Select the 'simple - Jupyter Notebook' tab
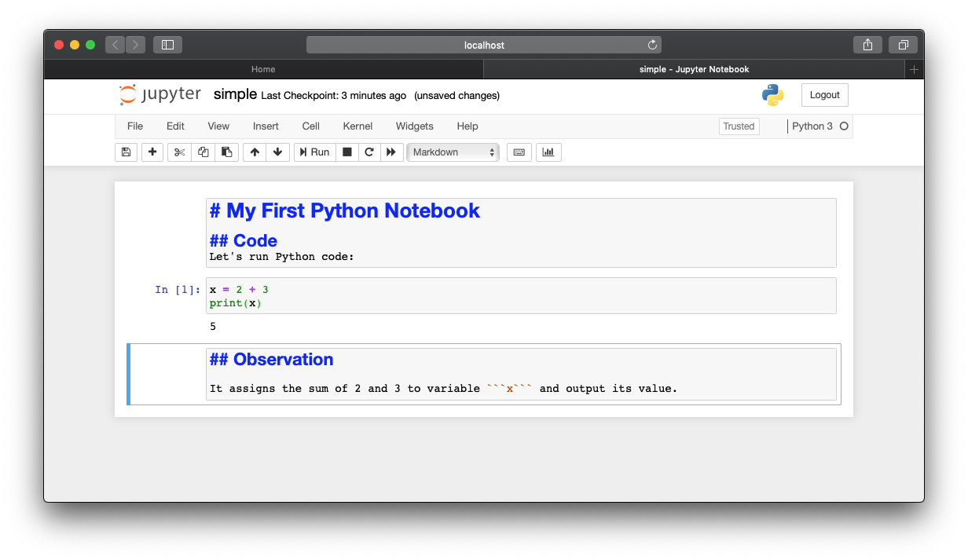Viewport: 968px width, 560px height. pyautogui.click(x=695, y=69)
